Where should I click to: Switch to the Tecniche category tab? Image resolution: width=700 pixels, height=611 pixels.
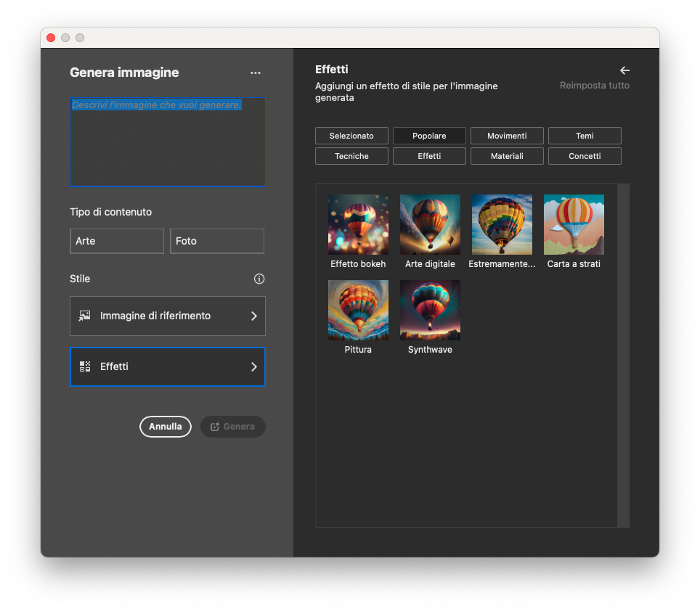[351, 156]
